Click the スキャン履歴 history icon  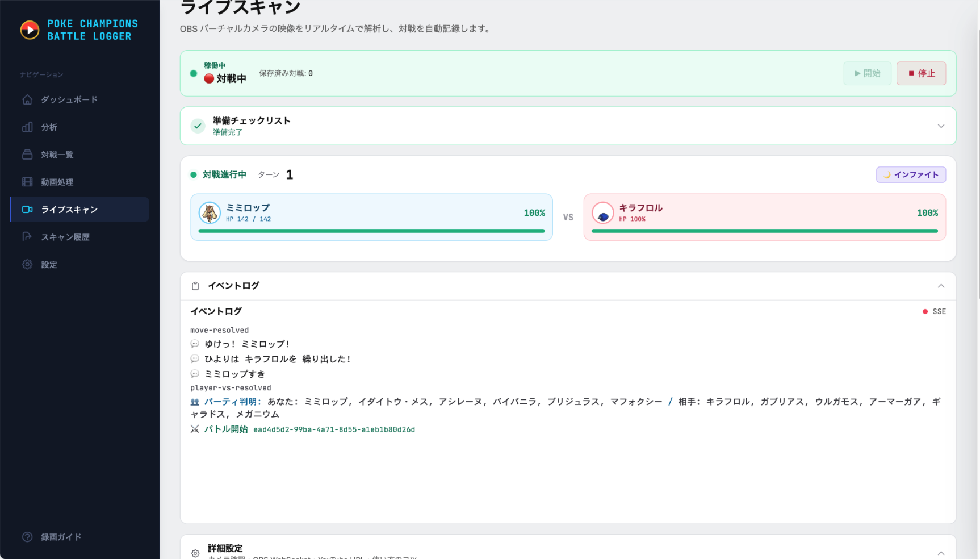pos(27,237)
